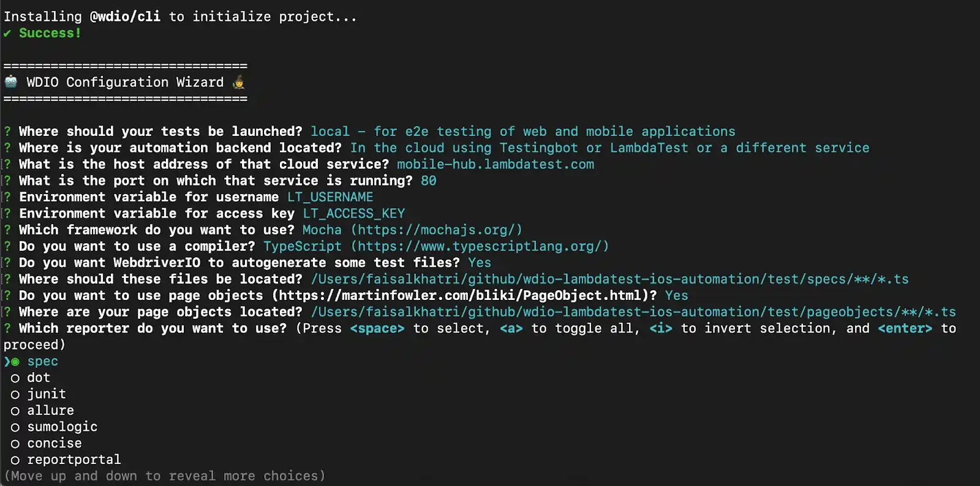Click the LT_ACCESS_KEY variable value
This screenshot has height=486, width=980.
point(354,214)
